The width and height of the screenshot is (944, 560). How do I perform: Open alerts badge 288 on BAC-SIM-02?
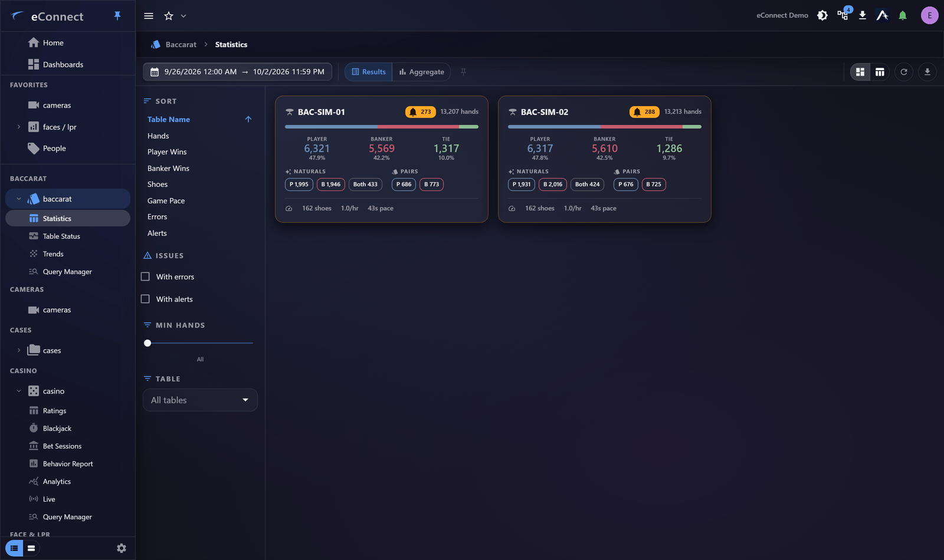click(644, 111)
